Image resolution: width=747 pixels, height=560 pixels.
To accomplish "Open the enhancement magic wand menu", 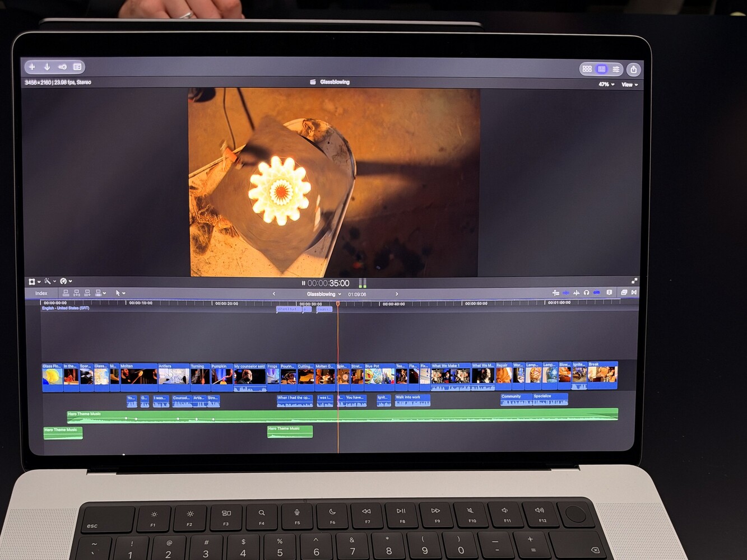I will coord(50,281).
